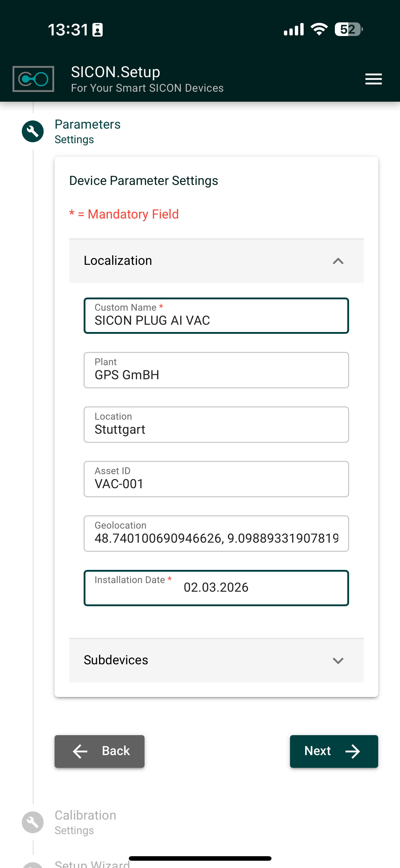Change the Installation Date field
This screenshot has width=400, height=868.
(x=216, y=588)
